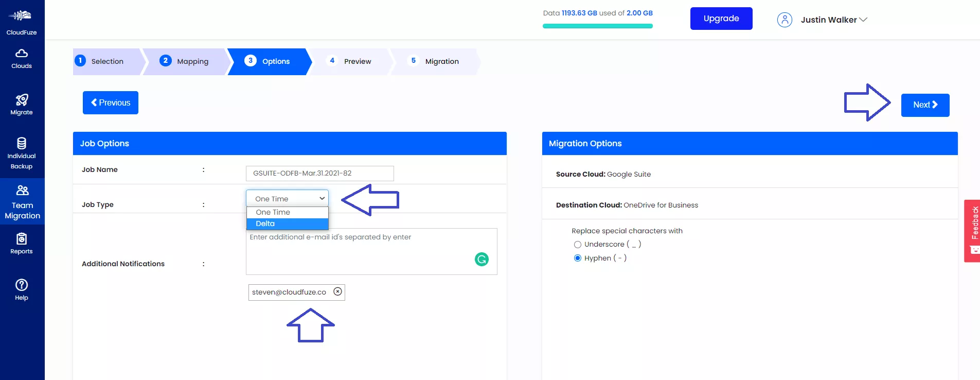Image resolution: width=980 pixels, height=380 pixels.
Task: Click the Job Options panel header
Action: [x=290, y=143]
